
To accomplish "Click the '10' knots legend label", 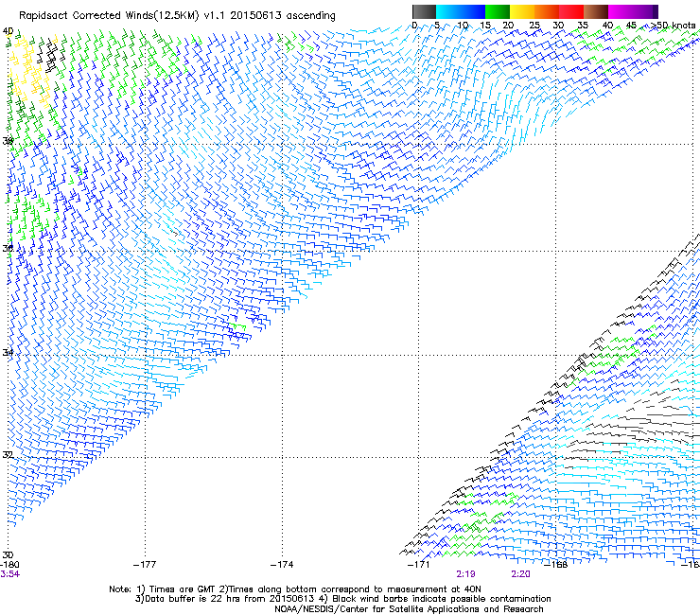I will 463,26.
